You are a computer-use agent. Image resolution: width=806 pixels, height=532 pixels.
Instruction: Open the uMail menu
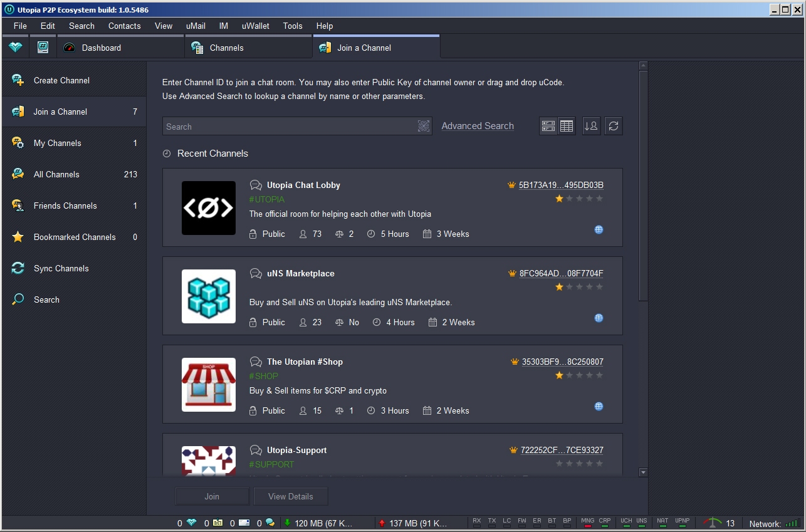[x=196, y=26]
